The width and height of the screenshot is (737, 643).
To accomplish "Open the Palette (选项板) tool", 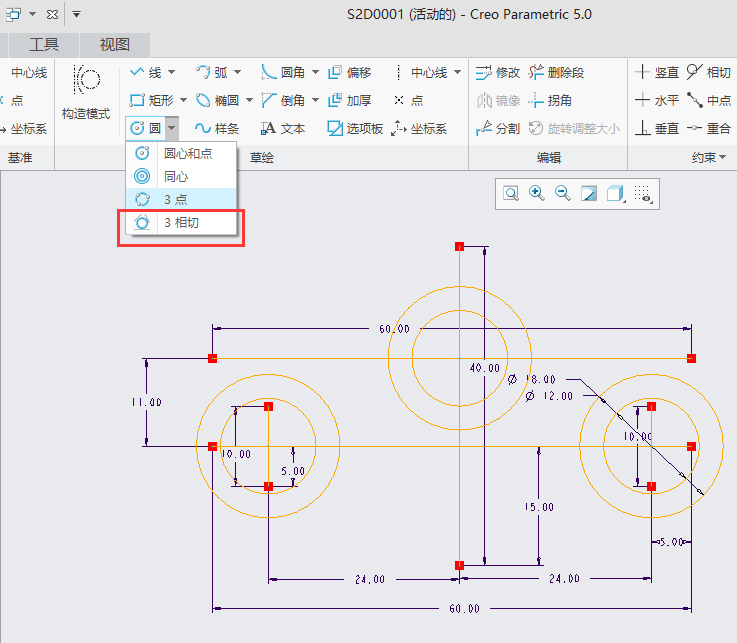I will coord(355,128).
